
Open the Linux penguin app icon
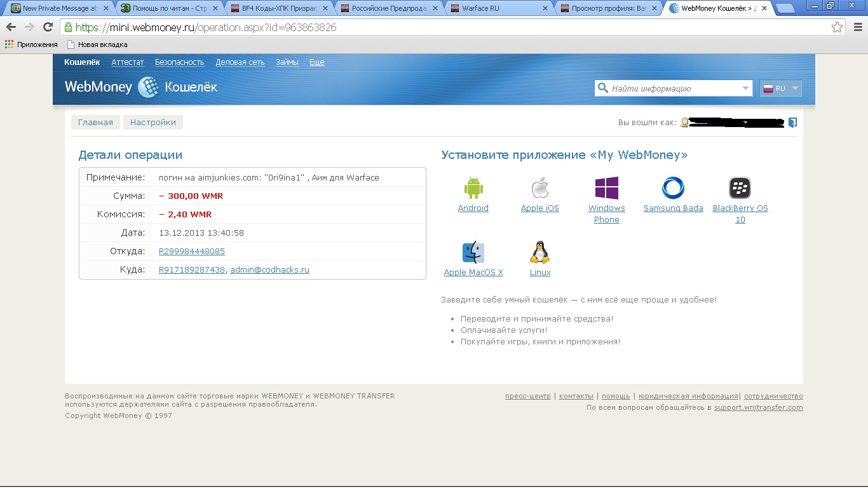point(539,252)
